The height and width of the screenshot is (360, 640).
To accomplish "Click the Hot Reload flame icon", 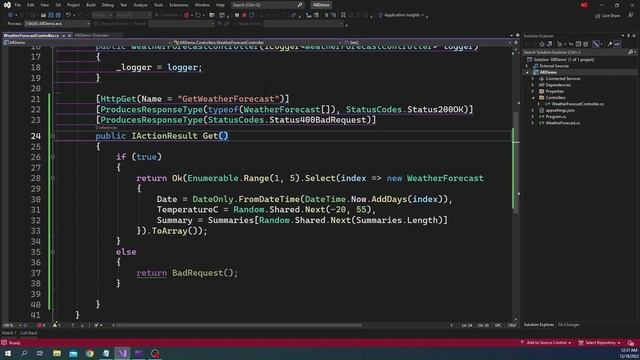I will 186,15.
